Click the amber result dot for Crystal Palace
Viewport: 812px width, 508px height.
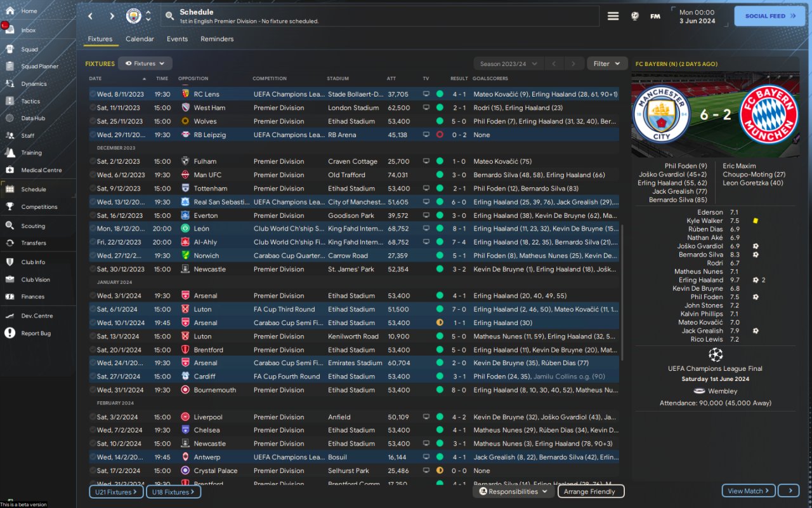440,471
